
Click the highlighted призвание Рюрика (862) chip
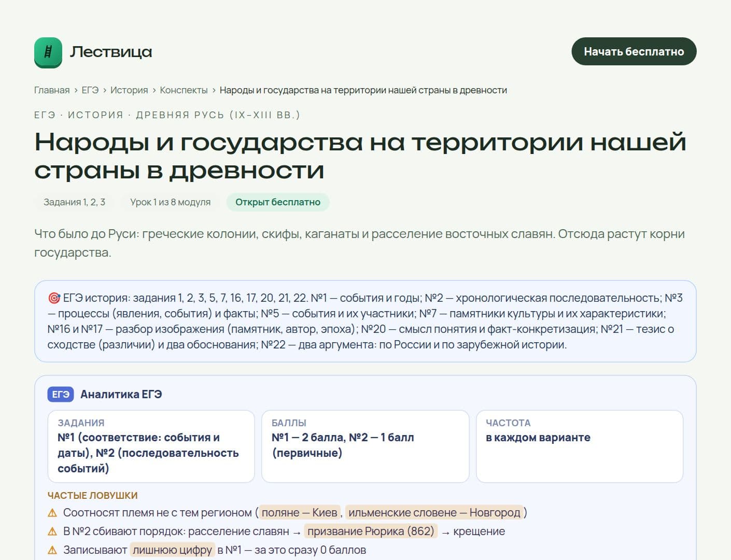click(x=371, y=531)
